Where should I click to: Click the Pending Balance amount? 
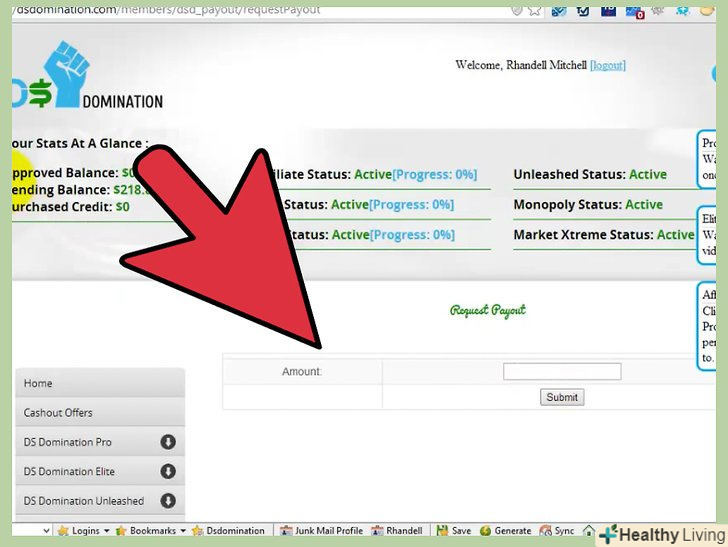click(x=131, y=190)
